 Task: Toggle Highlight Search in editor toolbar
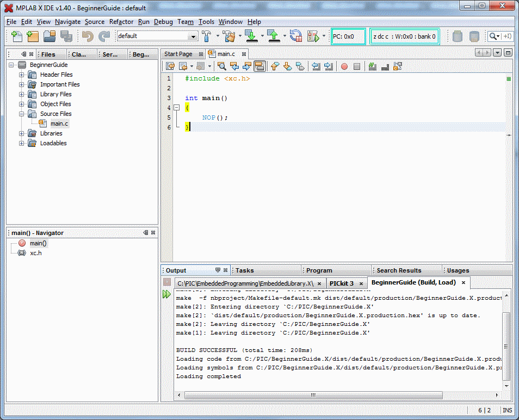coord(259,66)
